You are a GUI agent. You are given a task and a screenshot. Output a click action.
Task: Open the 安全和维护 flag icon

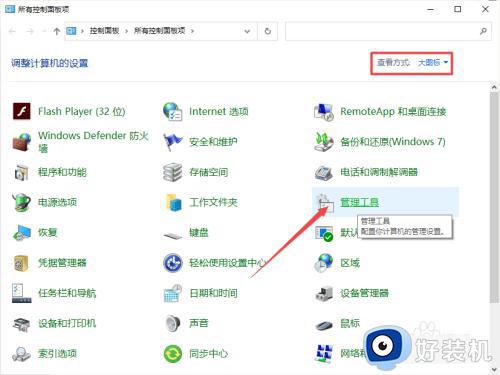pos(173,142)
